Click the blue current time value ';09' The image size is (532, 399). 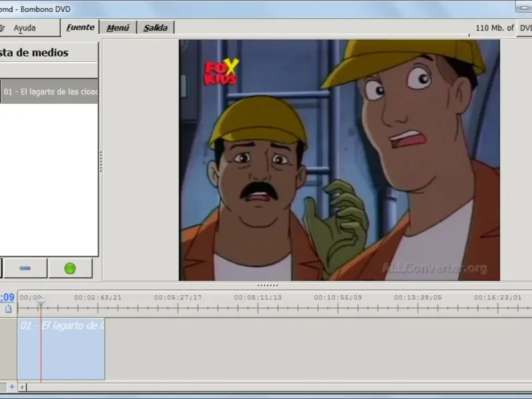coord(7,297)
